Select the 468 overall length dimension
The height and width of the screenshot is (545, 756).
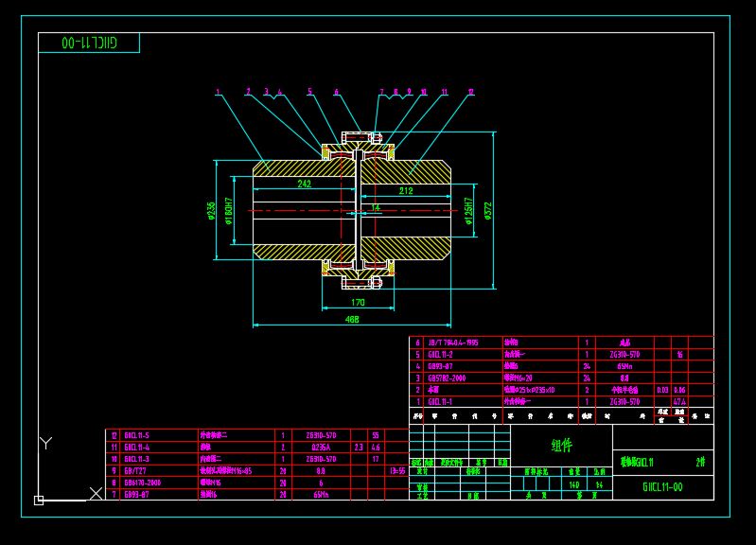coord(352,319)
